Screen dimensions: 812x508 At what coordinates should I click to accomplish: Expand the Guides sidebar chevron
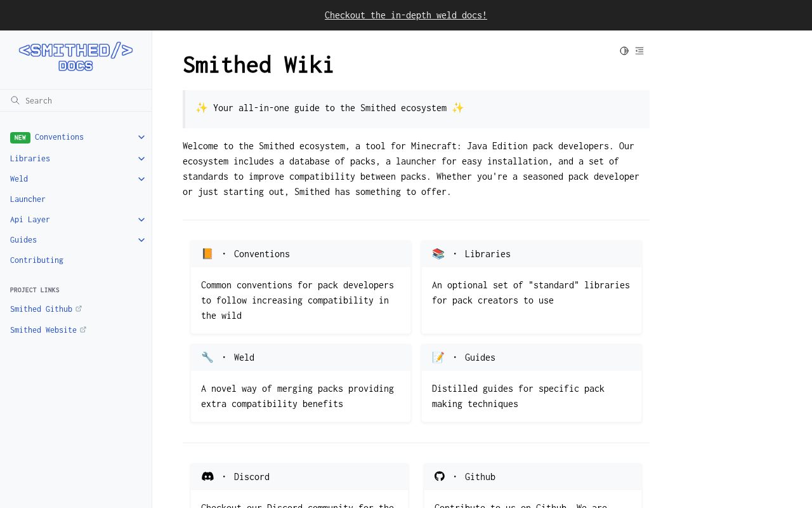pos(141,240)
